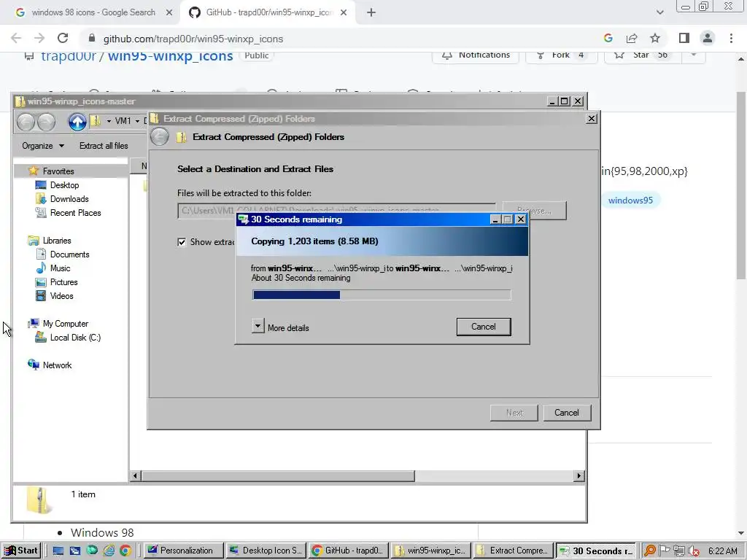Click Google icon in address bar

point(608,38)
